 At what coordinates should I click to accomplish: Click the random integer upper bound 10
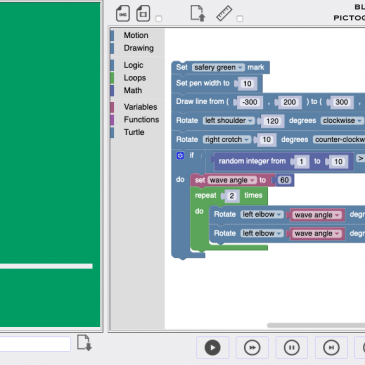coord(338,162)
